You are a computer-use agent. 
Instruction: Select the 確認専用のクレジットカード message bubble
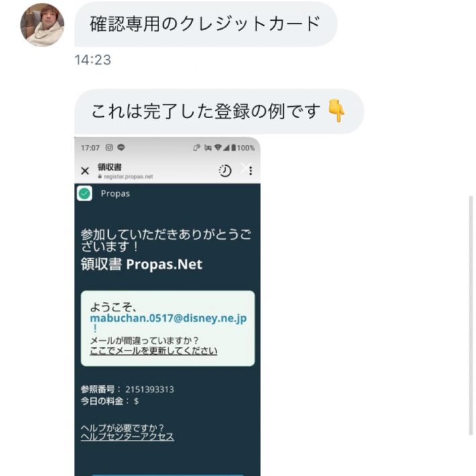[x=206, y=24]
